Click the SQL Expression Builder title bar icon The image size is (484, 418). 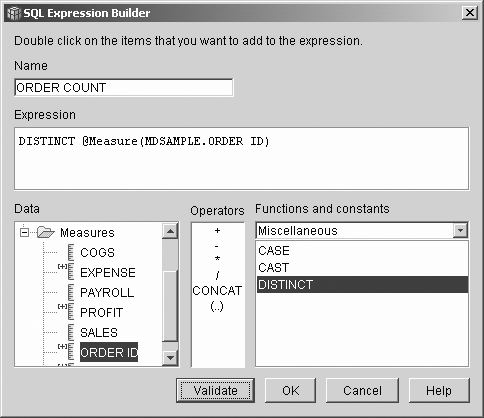(x=14, y=13)
